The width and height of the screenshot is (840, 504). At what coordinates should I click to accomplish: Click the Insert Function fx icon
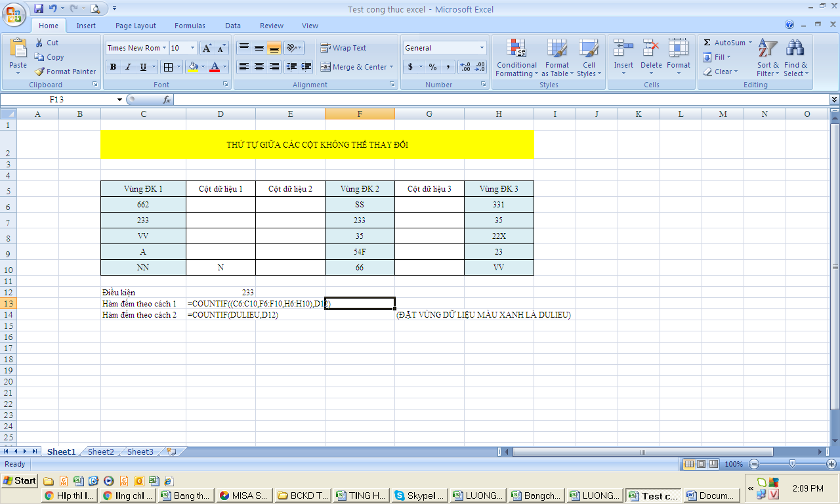[167, 100]
